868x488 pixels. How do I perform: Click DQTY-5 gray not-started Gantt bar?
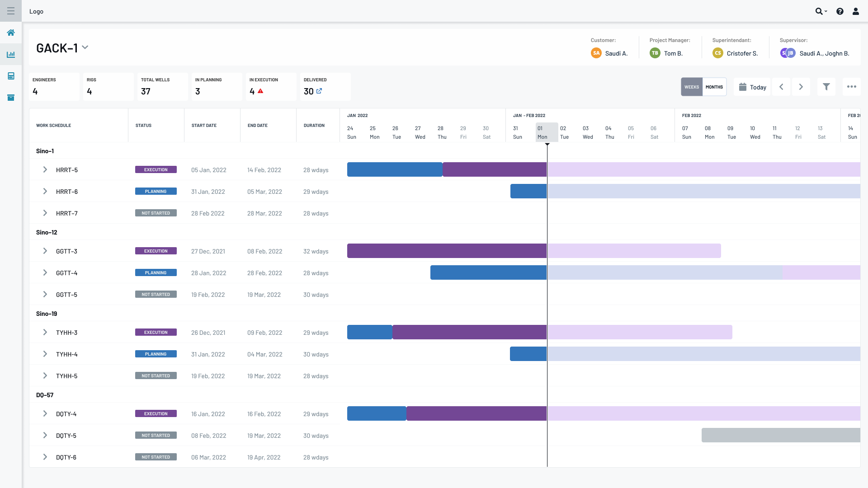pos(781,435)
